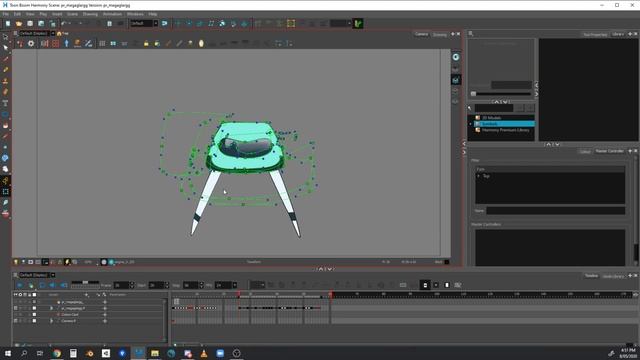Select the red Cutter tool at toolbar bottom
The image size is (640, 360).
[5, 213]
